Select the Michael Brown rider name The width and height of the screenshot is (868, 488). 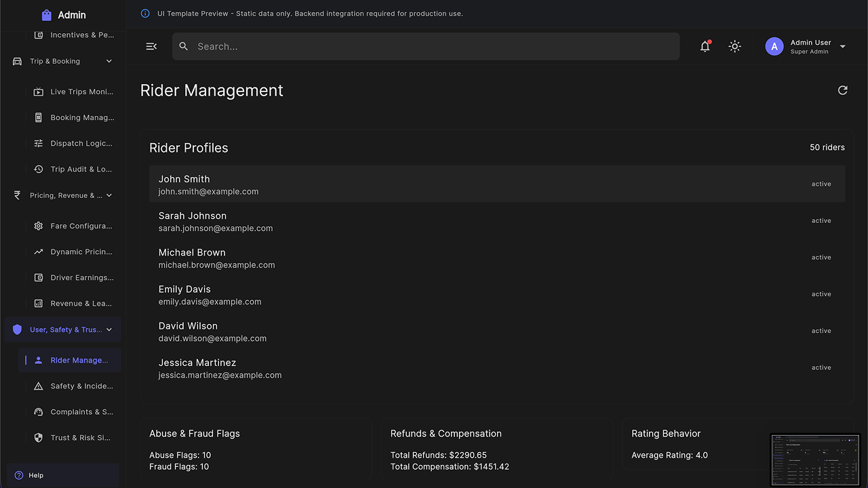coord(192,252)
